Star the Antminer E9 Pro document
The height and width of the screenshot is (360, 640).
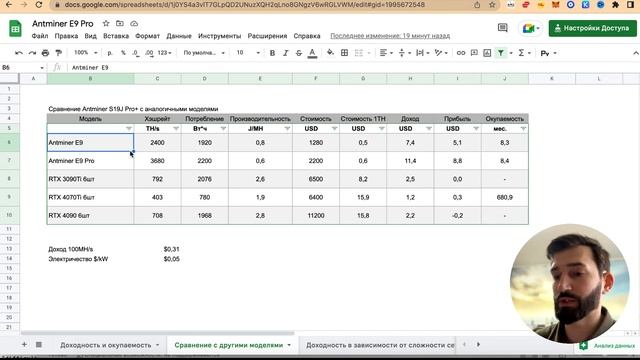click(x=106, y=24)
